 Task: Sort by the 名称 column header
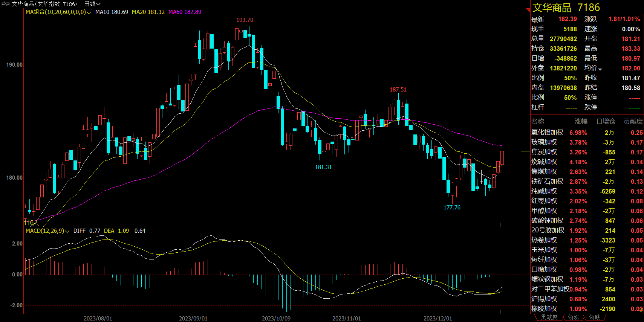pyautogui.click(x=538, y=121)
